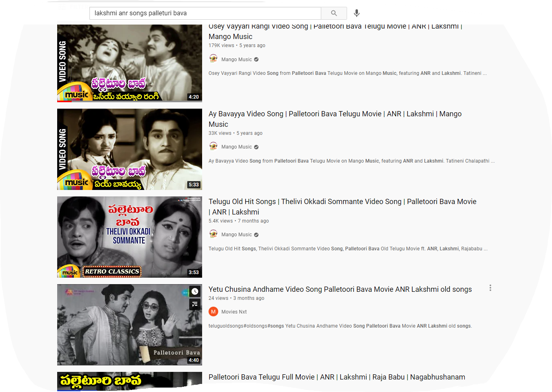The height and width of the screenshot is (392, 552).
Task: Toggle Watch Later on the Yetu Chusina thumbnail
Action: 195,291
